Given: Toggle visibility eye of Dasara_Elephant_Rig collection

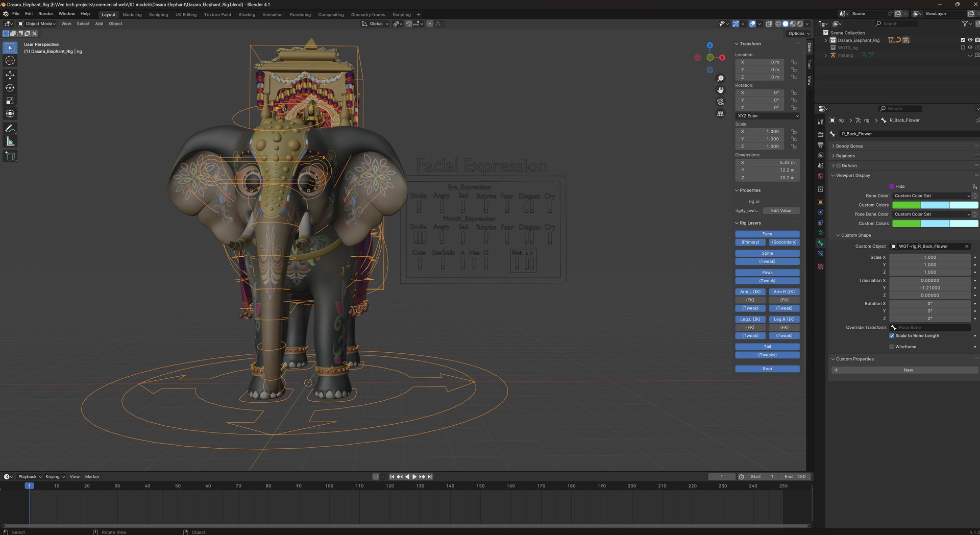Looking at the screenshot, I should tap(970, 40).
